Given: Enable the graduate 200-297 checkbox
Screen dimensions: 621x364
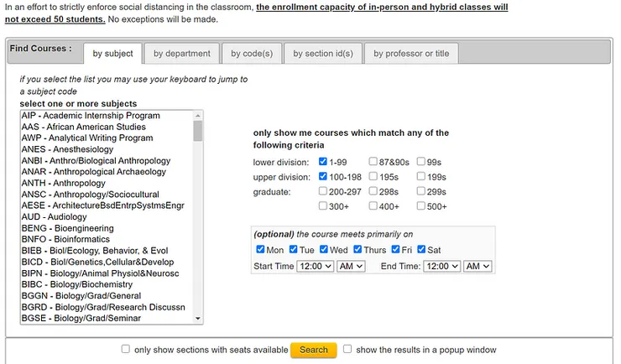Looking at the screenshot, I should click(325, 191).
